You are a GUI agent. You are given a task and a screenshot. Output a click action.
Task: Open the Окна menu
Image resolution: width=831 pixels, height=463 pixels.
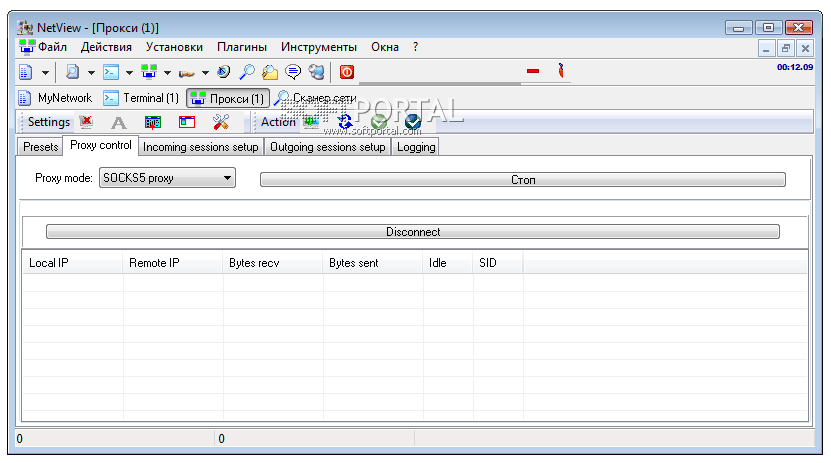click(385, 47)
